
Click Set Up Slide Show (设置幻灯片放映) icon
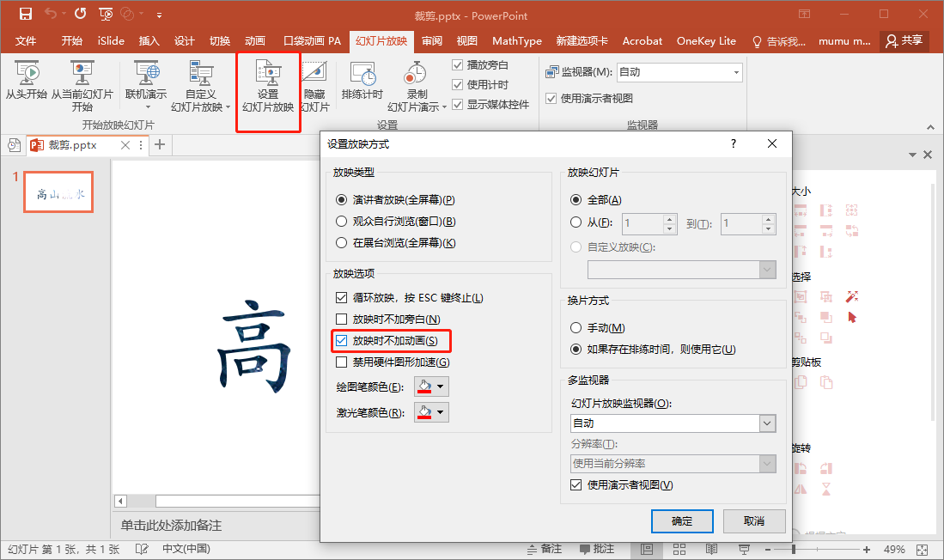268,73
